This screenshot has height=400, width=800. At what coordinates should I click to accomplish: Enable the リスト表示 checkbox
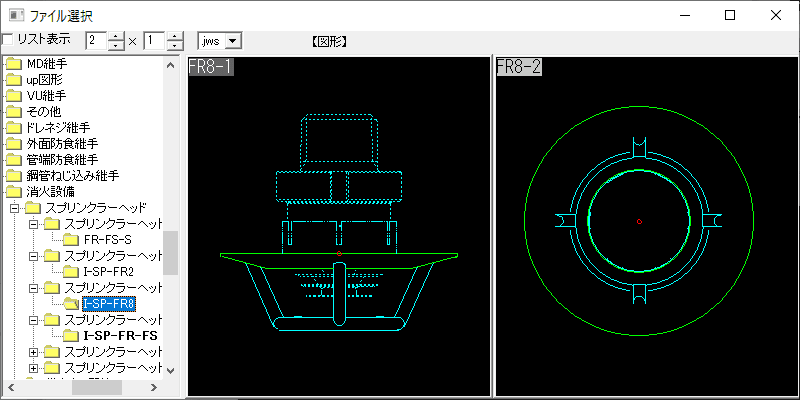[x=8, y=40]
